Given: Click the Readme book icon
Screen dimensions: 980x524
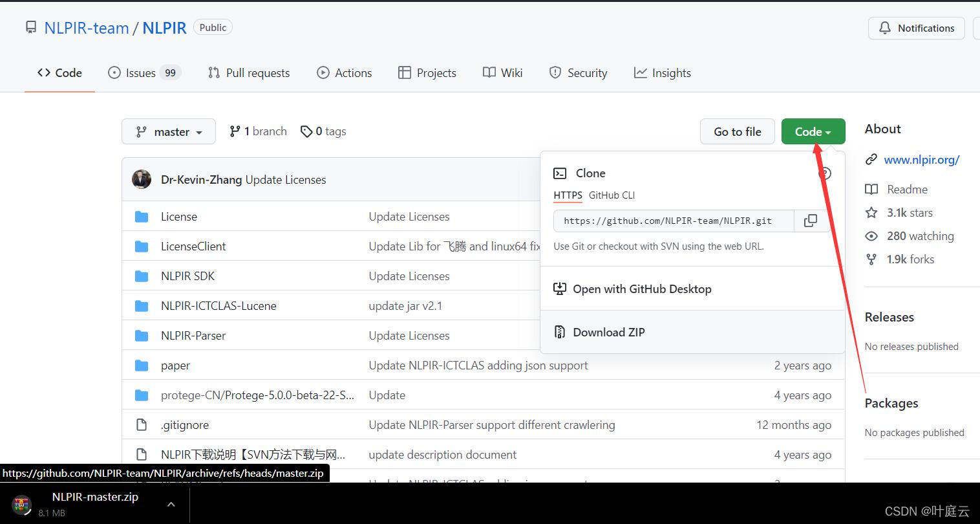Looking at the screenshot, I should coord(871,190).
